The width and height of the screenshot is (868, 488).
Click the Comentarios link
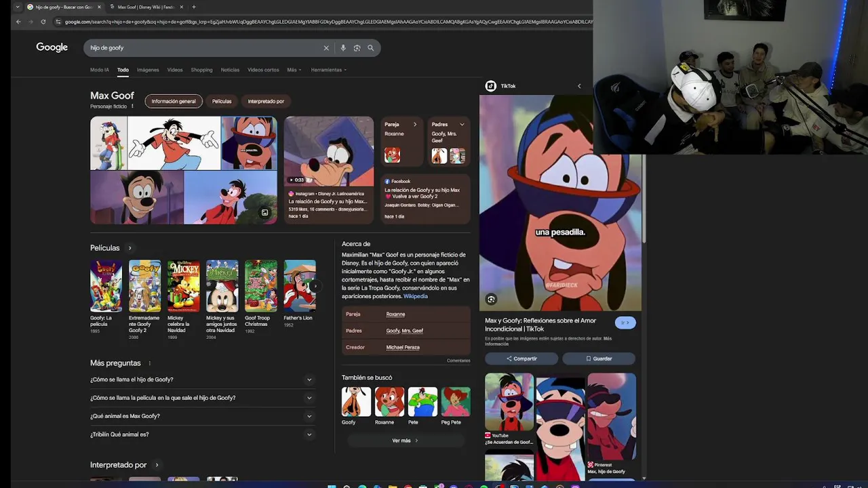coord(458,361)
